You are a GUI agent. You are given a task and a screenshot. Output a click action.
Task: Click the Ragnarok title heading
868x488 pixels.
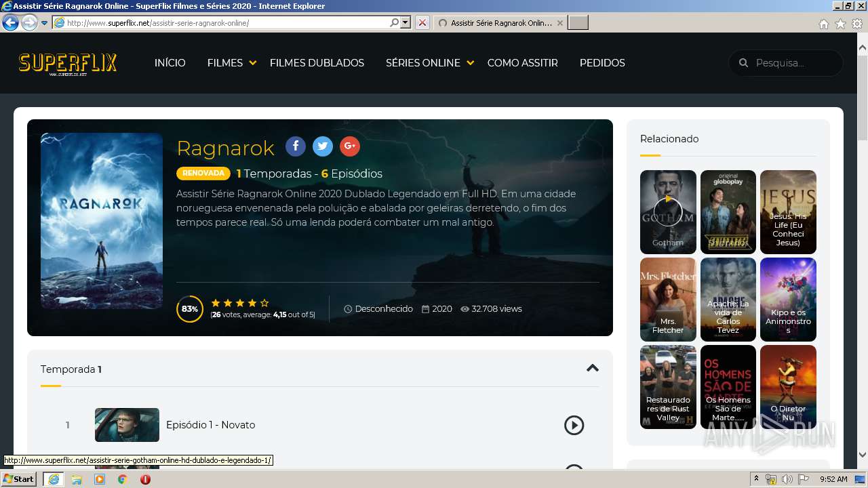(x=226, y=148)
